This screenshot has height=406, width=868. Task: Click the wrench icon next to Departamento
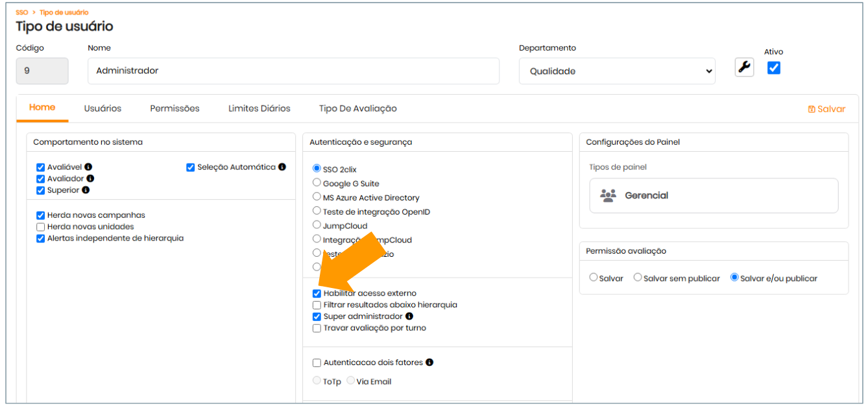744,67
